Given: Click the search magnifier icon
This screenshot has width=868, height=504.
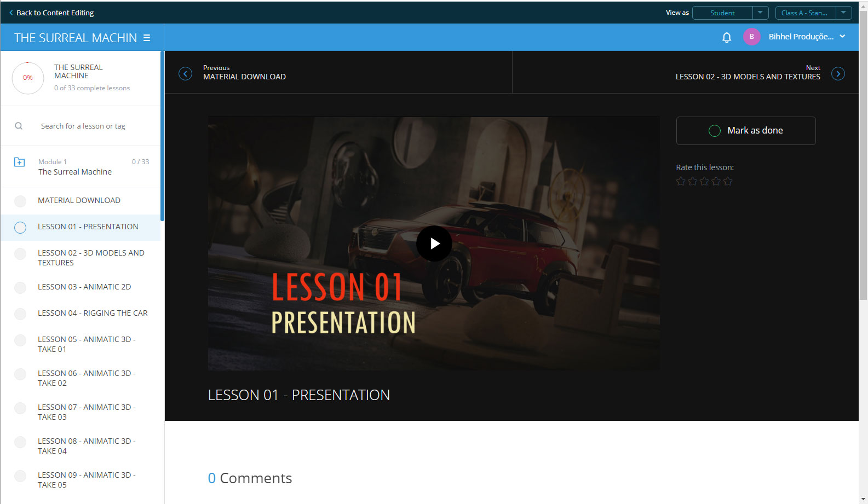Looking at the screenshot, I should (x=19, y=126).
